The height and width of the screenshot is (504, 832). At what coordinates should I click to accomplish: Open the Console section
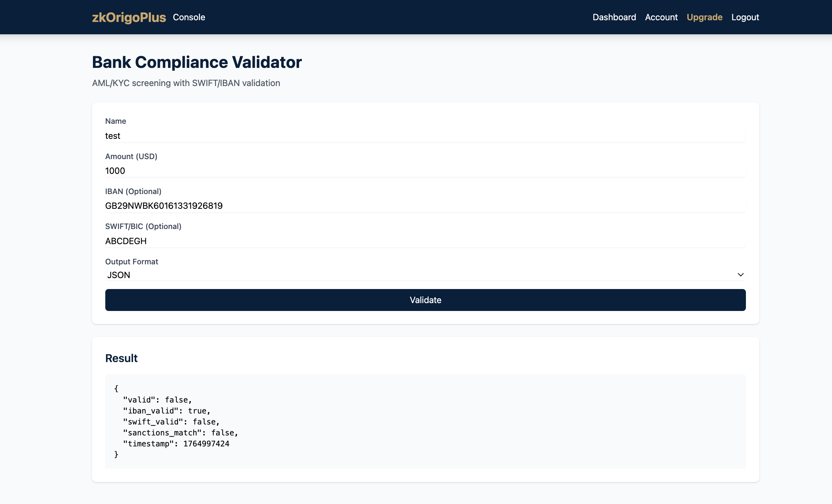189,17
